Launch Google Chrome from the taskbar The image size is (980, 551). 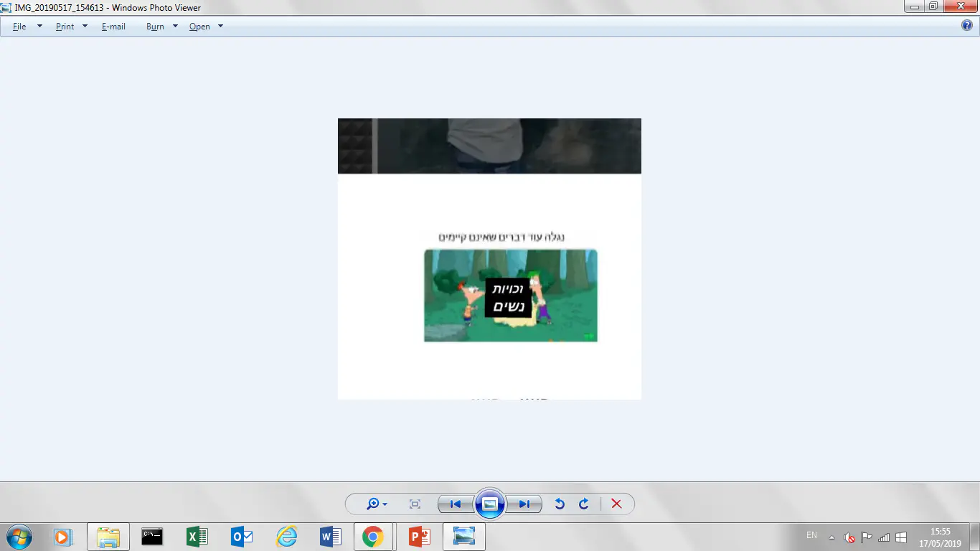[372, 537]
